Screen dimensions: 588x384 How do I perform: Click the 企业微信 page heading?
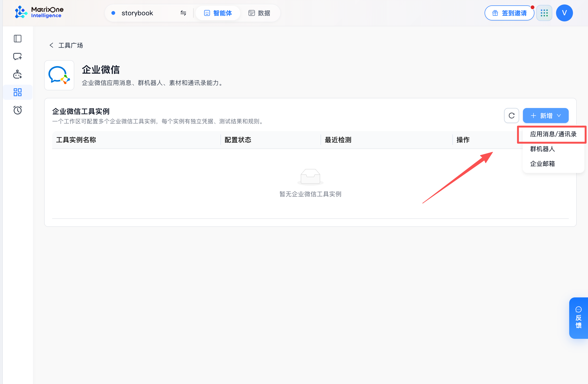pyautogui.click(x=101, y=70)
